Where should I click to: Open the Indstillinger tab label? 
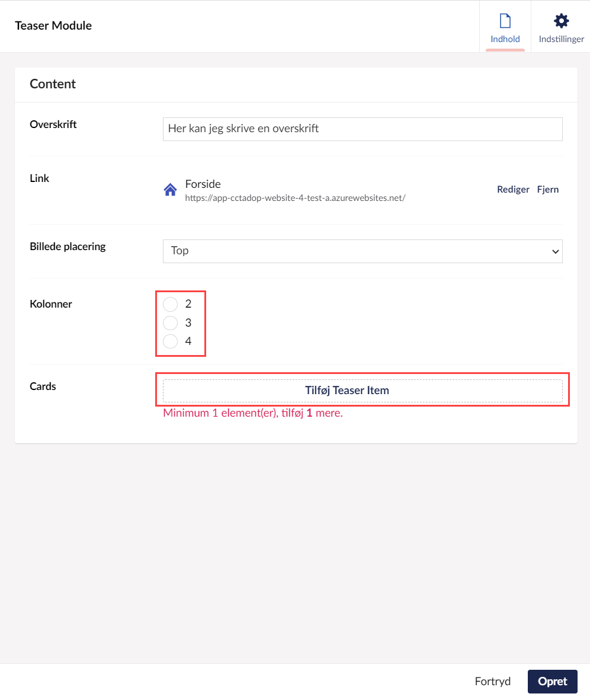click(561, 39)
